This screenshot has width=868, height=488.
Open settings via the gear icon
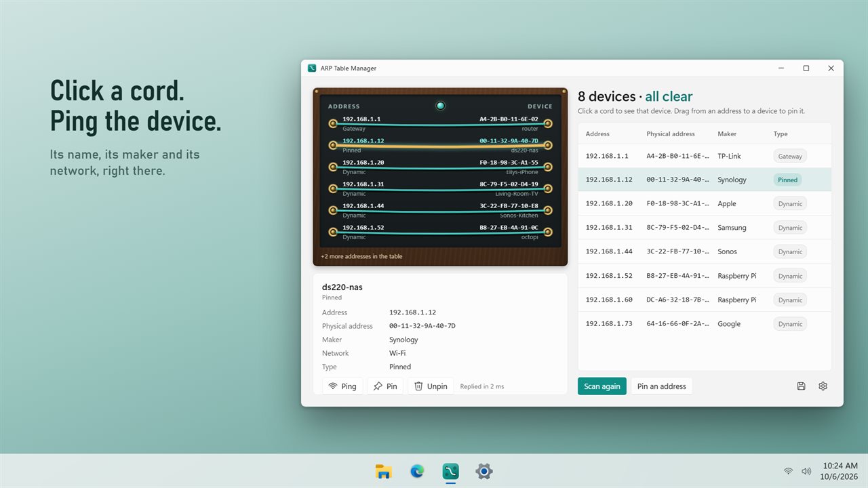[x=823, y=386]
